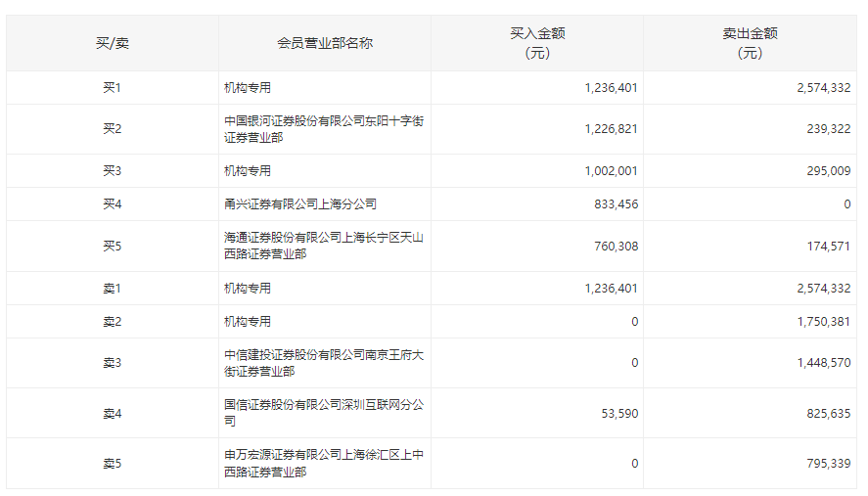Click 申万宏源证券上海徐汇区上中西路营业部
Screen dimensions: 868x496
(323, 464)
